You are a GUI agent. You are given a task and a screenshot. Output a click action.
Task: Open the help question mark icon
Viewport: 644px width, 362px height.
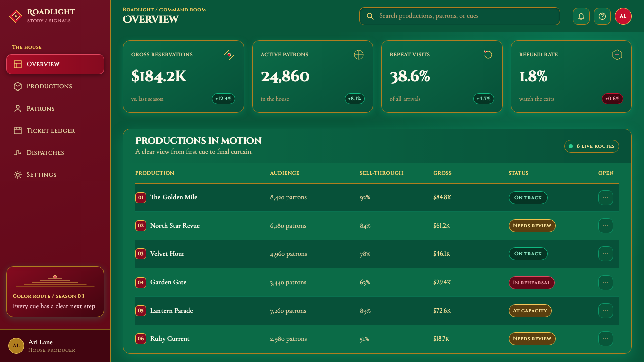click(x=602, y=16)
